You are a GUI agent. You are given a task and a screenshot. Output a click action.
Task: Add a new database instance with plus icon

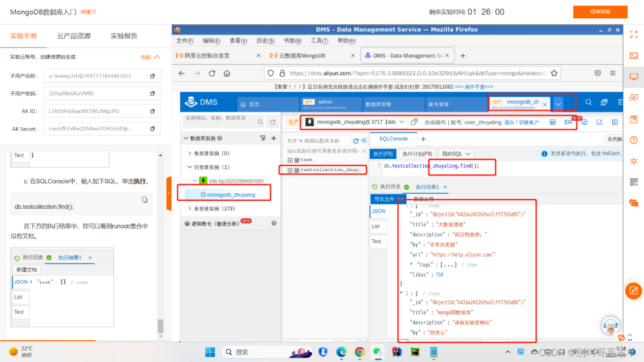(x=274, y=138)
